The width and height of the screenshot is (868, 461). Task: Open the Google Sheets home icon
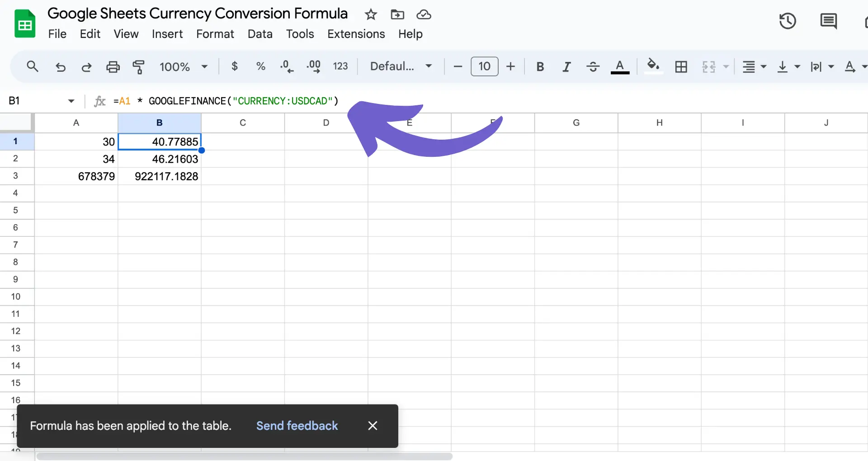point(25,24)
